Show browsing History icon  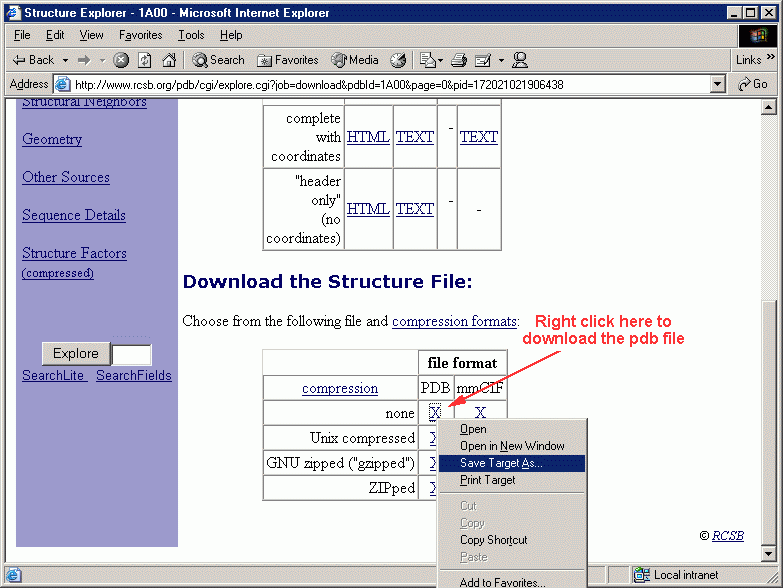pos(398,60)
